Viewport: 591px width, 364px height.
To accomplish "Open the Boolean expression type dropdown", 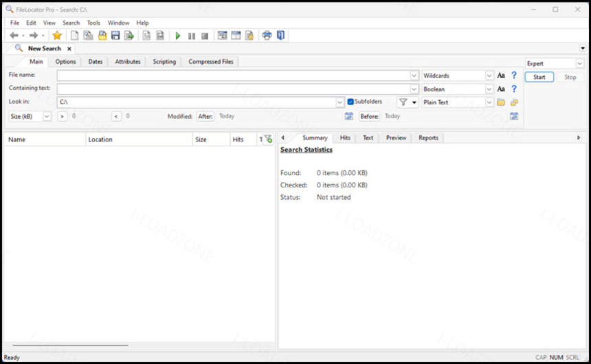I will coord(489,89).
